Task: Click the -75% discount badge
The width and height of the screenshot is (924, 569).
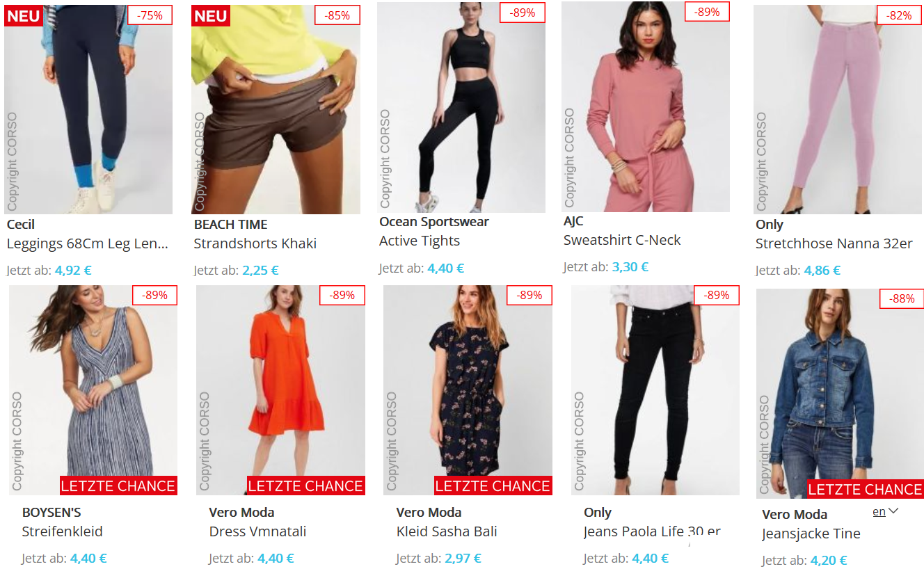Action: click(150, 15)
